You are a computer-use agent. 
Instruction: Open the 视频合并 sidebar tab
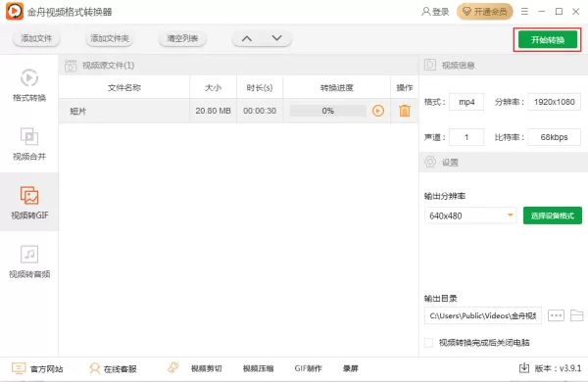29,144
